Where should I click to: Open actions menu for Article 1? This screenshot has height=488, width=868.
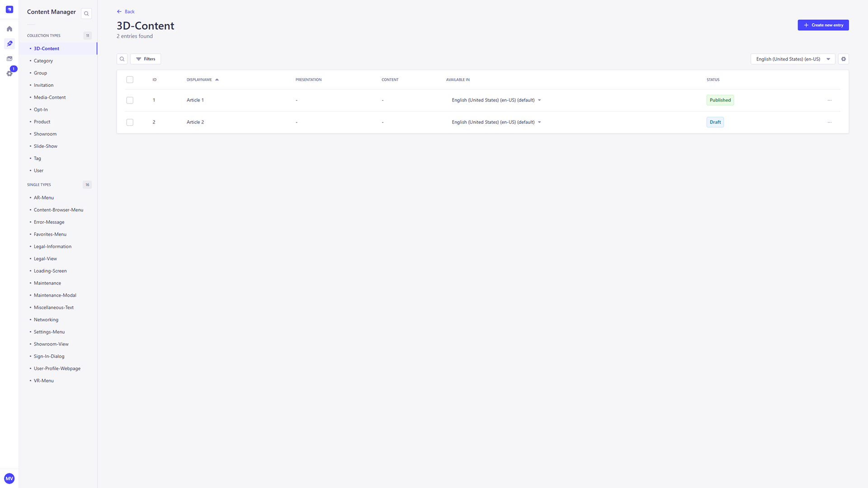pyautogui.click(x=829, y=100)
